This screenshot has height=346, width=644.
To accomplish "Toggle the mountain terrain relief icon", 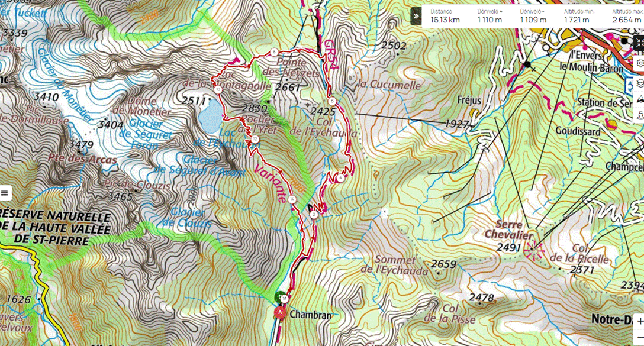I will [640, 99].
